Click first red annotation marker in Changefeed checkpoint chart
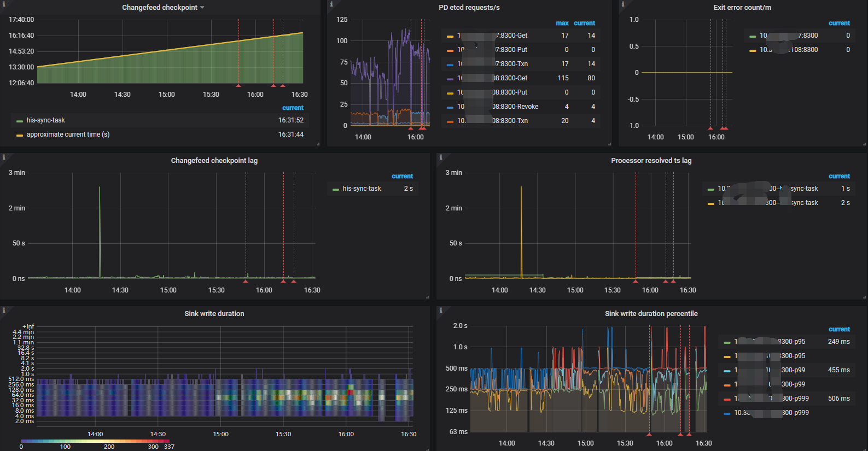 point(238,85)
